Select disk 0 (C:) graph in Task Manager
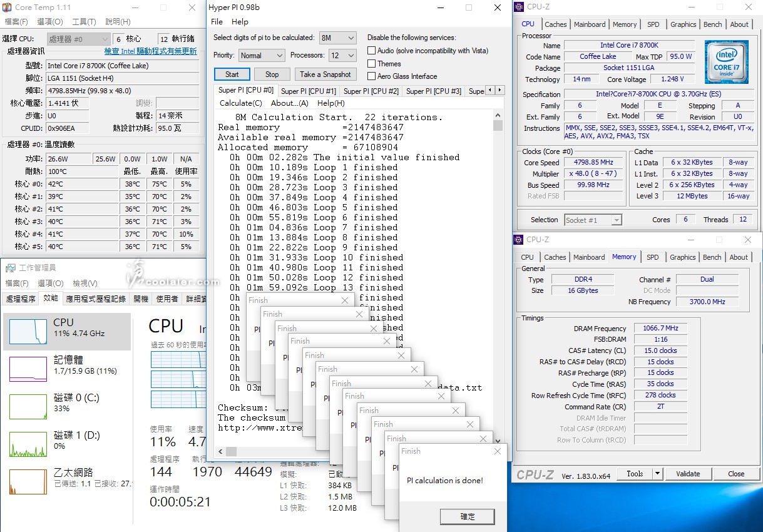 [x=28, y=406]
